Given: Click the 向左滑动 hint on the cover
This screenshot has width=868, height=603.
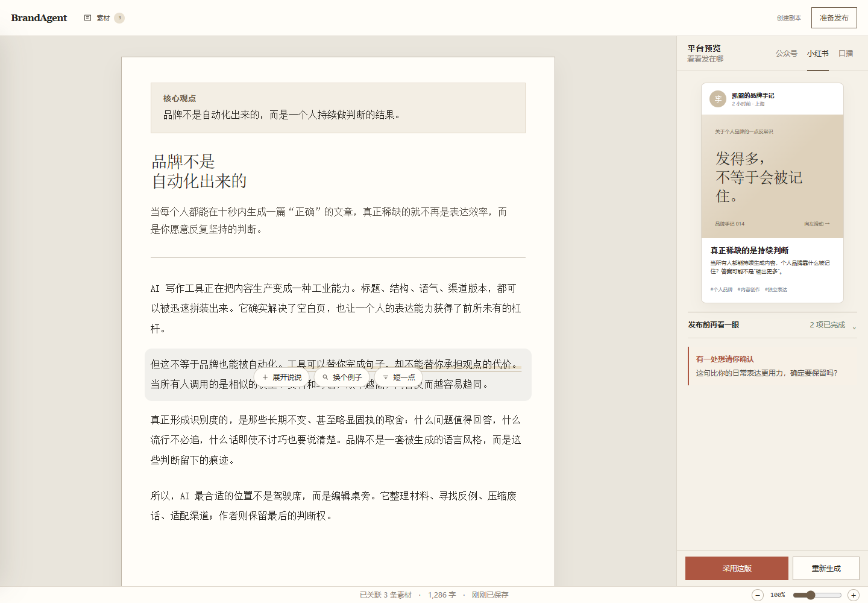Looking at the screenshot, I should [x=817, y=224].
